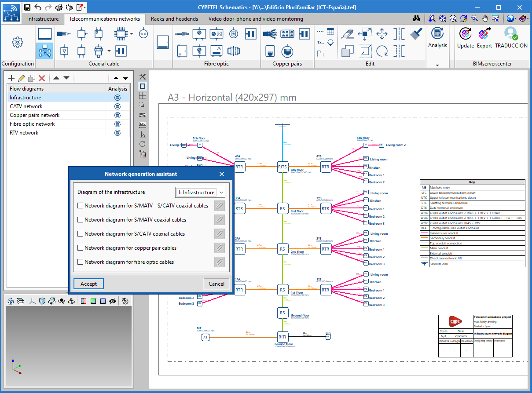
Task: Click the 1.00 dimension length icon
Action: pos(143,124)
